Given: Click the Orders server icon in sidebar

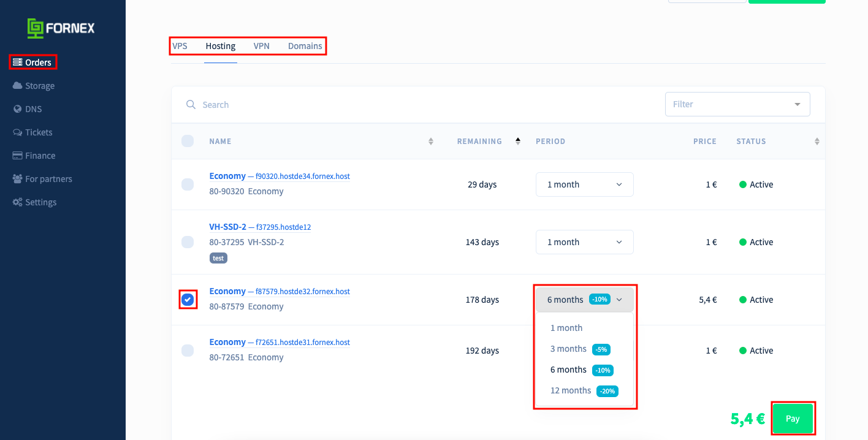Looking at the screenshot, I should point(17,63).
